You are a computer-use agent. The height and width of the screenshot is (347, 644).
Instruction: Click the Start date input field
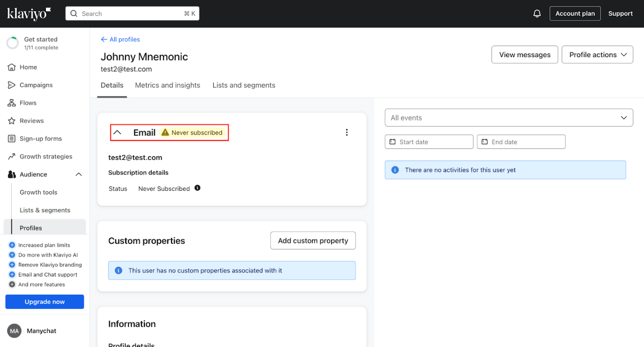428,141
